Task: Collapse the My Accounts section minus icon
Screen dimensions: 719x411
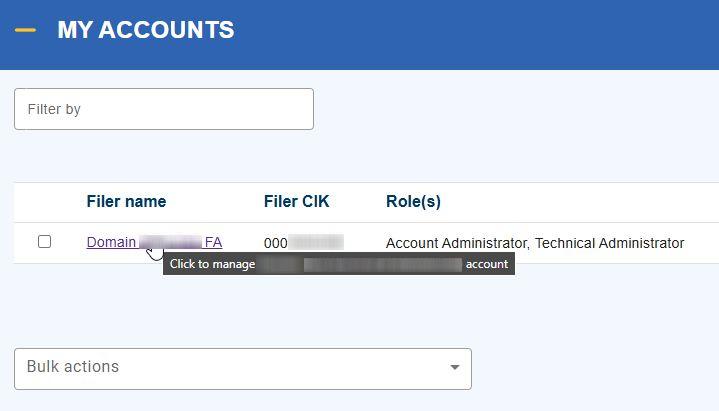Action: click(25, 30)
